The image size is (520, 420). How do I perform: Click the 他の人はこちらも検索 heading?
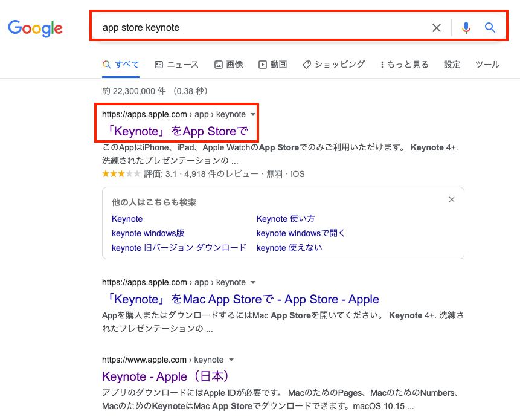tap(154, 202)
